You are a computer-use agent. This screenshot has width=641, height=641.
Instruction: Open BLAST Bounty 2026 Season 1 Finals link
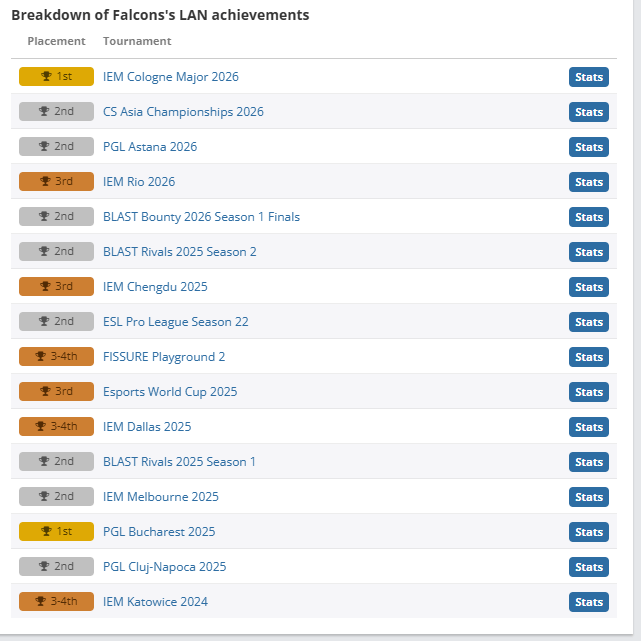pyautogui.click(x=201, y=217)
